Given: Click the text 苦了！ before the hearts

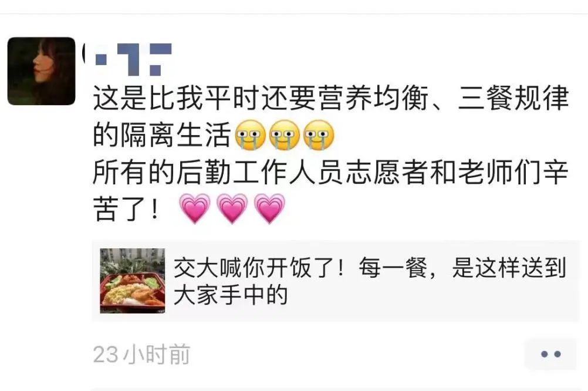Looking at the screenshot, I should click(127, 209).
